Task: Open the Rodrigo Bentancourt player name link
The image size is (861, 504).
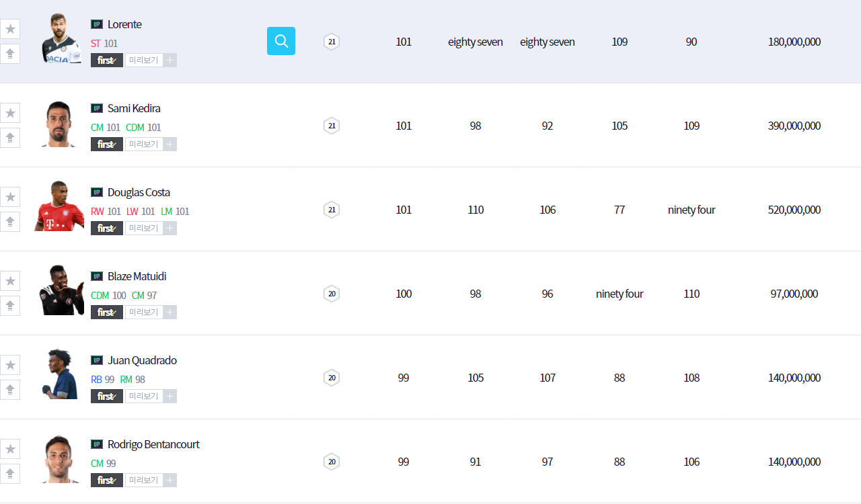Action: coord(153,444)
